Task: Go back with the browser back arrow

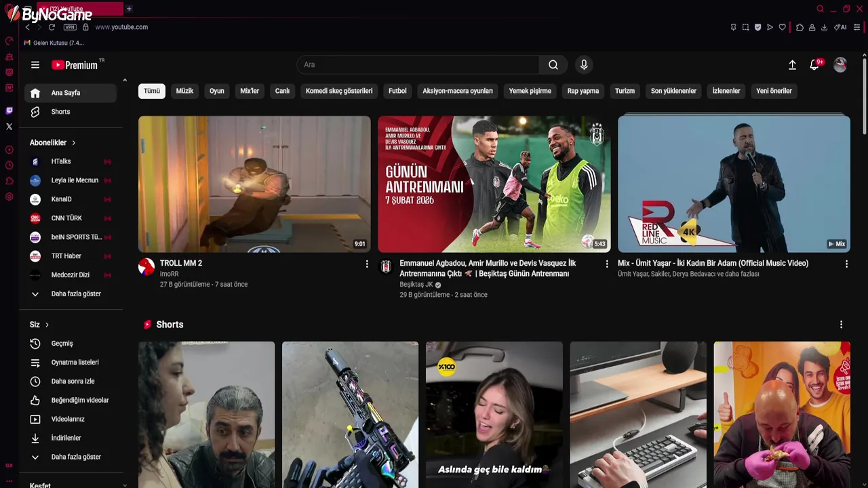Action: (x=27, y=27)
